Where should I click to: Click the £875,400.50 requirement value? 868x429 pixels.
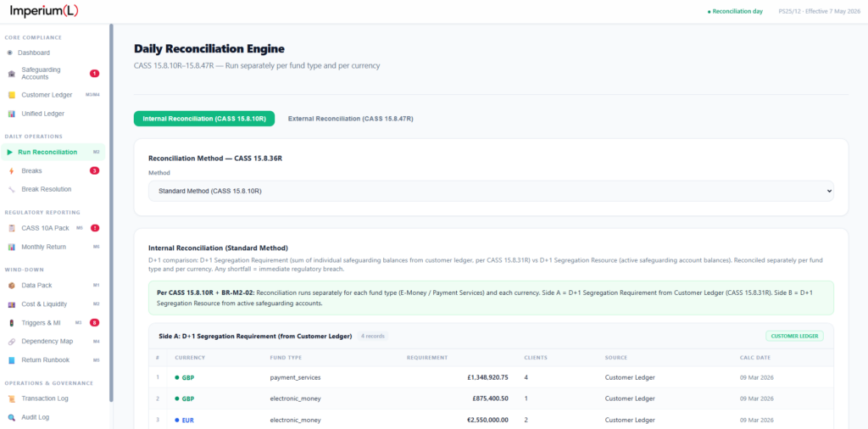(x=490, y=398)
